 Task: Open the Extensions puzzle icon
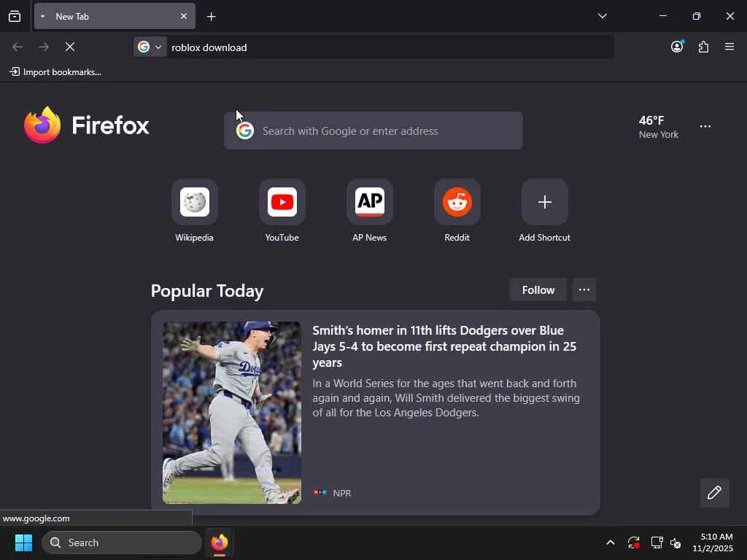tap(703, 47)
